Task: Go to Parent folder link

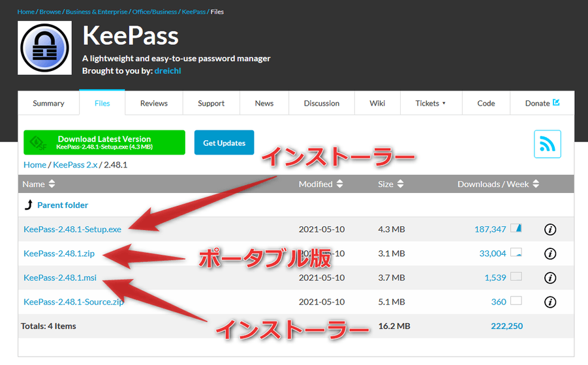Action: pyautogui.click(x=63, y=205)
